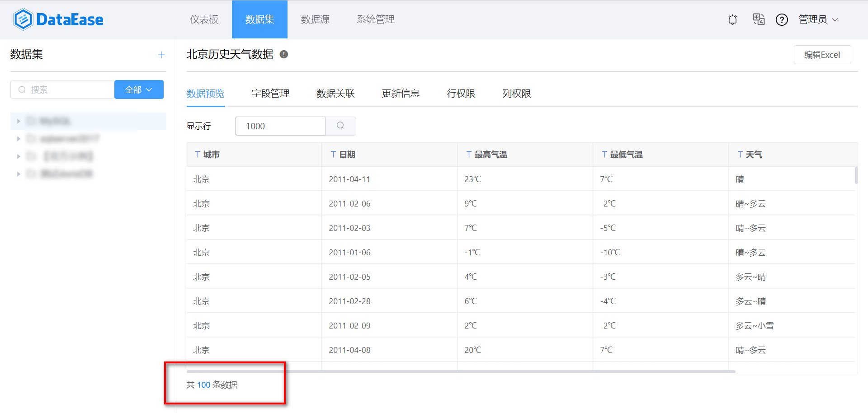Add a new dataset with the plus icon
Viewport: 868px width, 413px height.
(x=161, y=55)
